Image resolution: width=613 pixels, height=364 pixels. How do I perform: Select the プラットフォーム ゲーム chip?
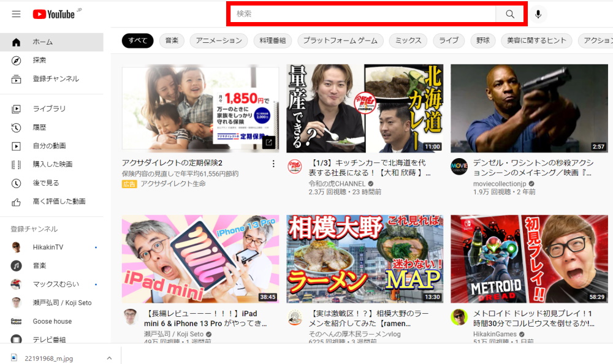pos(340,40)
